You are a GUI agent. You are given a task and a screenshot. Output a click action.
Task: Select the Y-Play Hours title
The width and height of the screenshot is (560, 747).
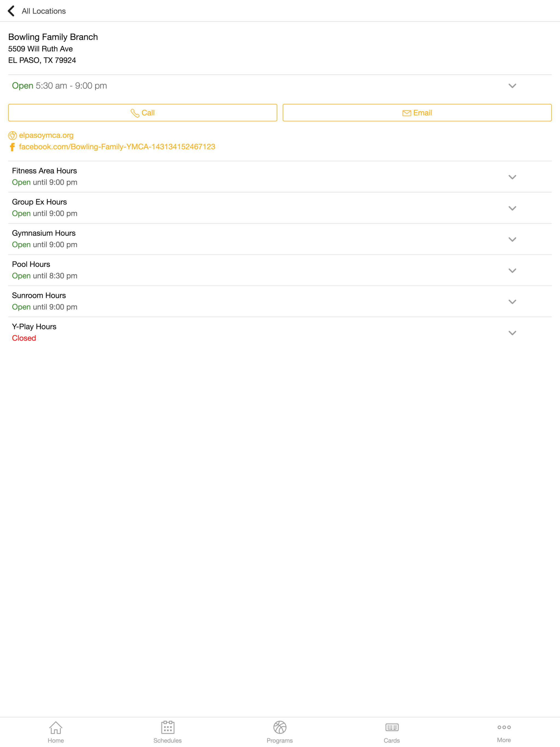34,326
